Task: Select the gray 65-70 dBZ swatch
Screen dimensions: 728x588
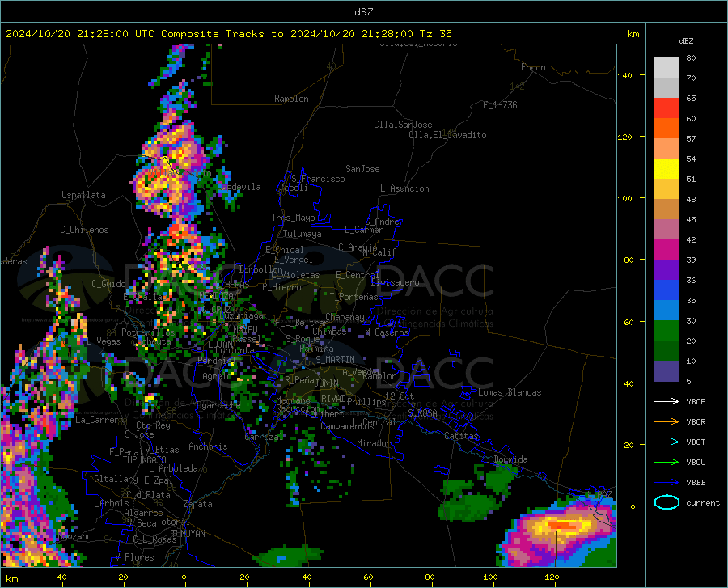Action: (x=667, y=87)
